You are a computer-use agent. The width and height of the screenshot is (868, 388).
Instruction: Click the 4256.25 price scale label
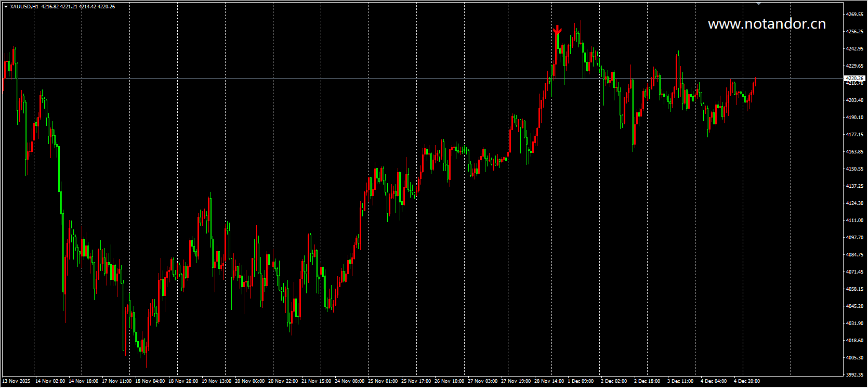click(854, 32)
